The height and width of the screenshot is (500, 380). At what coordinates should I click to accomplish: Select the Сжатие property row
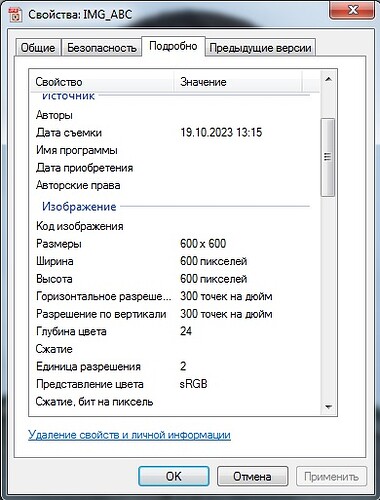click(x=175, y=349)
